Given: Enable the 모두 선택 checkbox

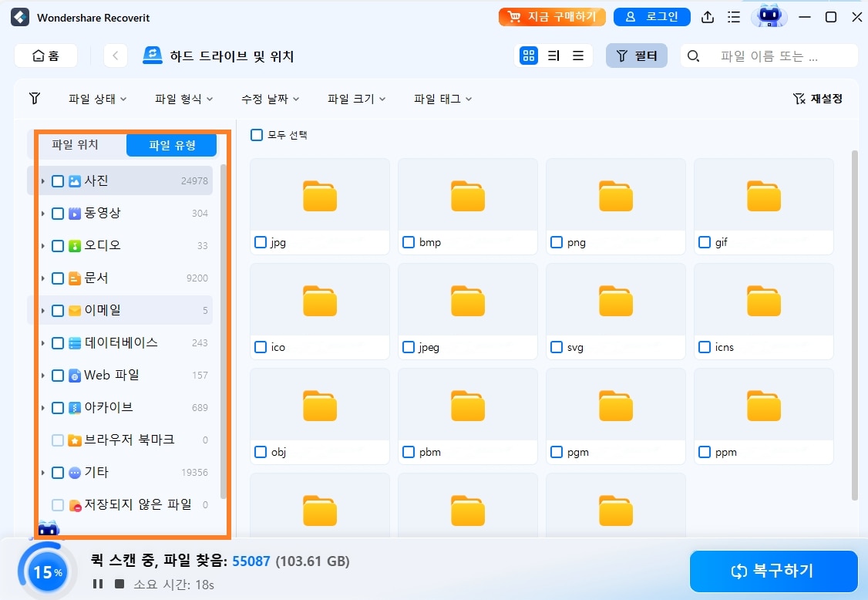Looking at the screenshot, I should 255,134.
